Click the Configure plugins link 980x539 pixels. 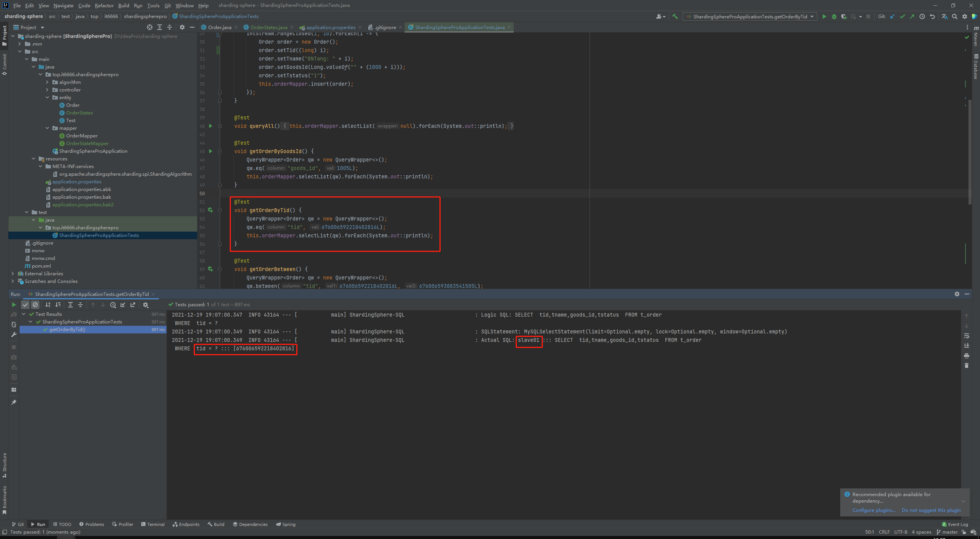point(874,510)
